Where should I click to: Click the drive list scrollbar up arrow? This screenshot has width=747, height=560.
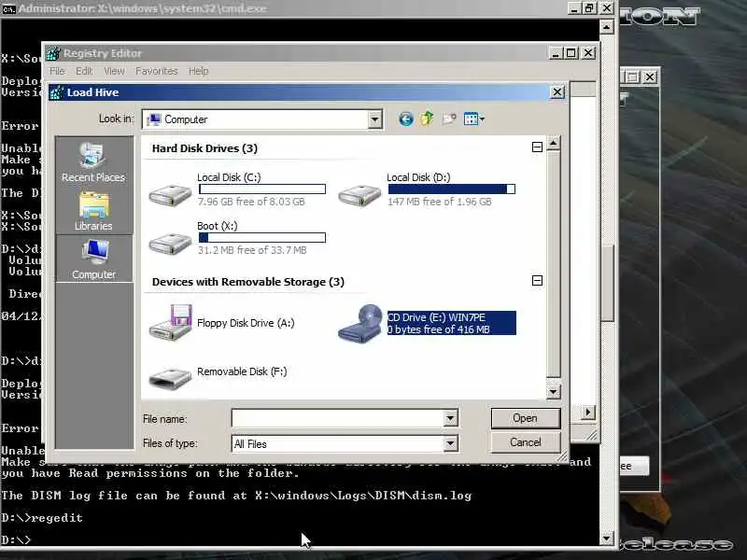coord(553,143)
